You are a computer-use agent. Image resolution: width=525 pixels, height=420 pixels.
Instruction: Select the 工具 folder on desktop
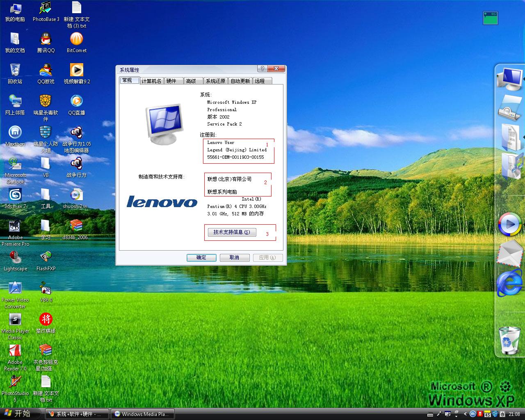(46, 199)
